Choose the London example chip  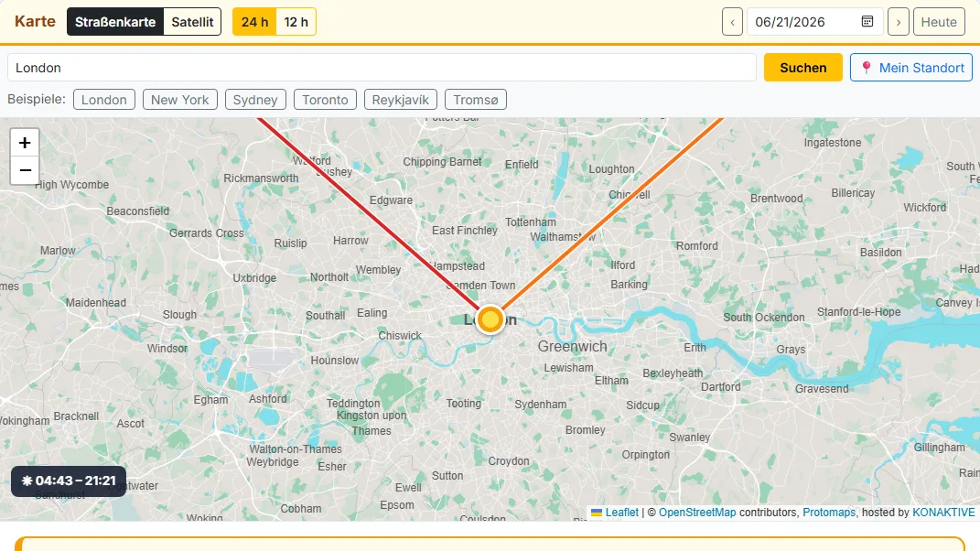pos(103,100)
